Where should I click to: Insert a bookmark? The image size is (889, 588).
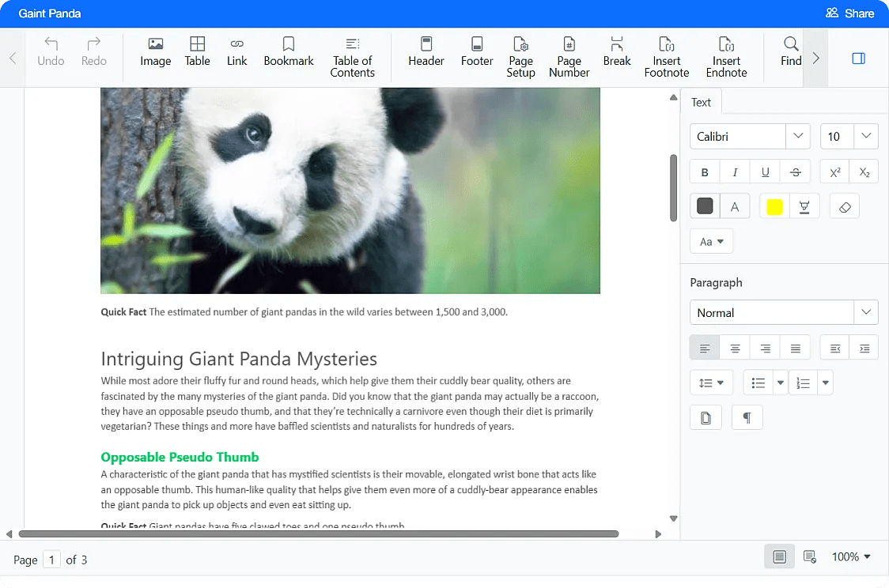tap(289, 55)
